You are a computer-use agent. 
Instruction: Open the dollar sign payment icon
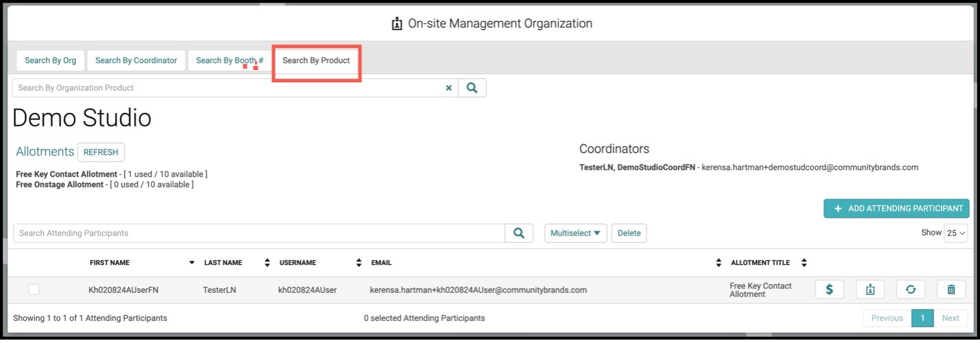(x=829, y=290)
